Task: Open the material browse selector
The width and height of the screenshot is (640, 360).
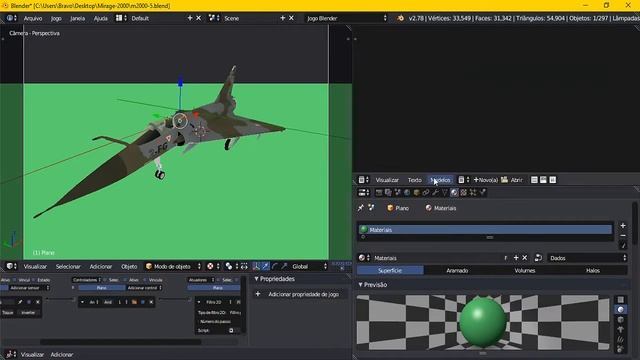Action: pyautogui.click(x=364, y=258)
